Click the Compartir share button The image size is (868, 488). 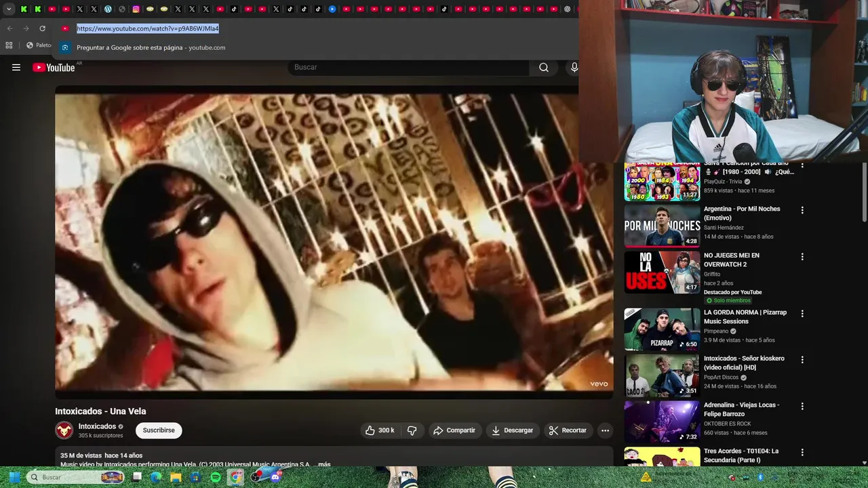(454, 430)
